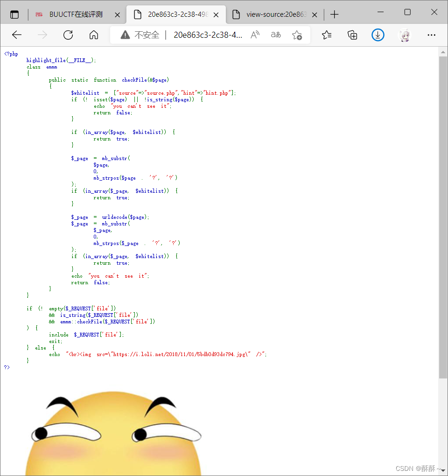
Task: Click the emmm::checkFile($_REQUEST['file']) line
Action: (x=107, y=322)
